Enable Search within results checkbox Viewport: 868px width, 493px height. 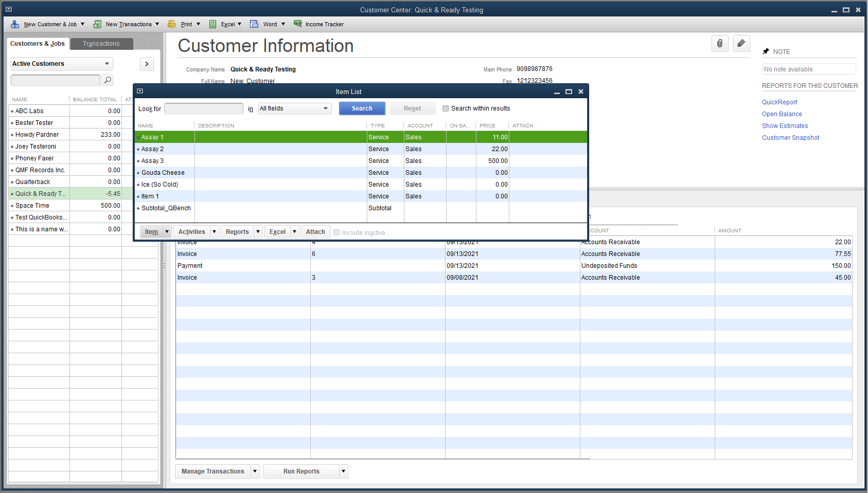tap(446, 108)
